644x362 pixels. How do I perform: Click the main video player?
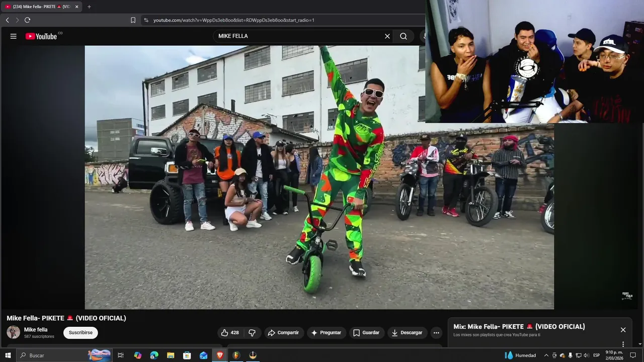coord(319,177)
